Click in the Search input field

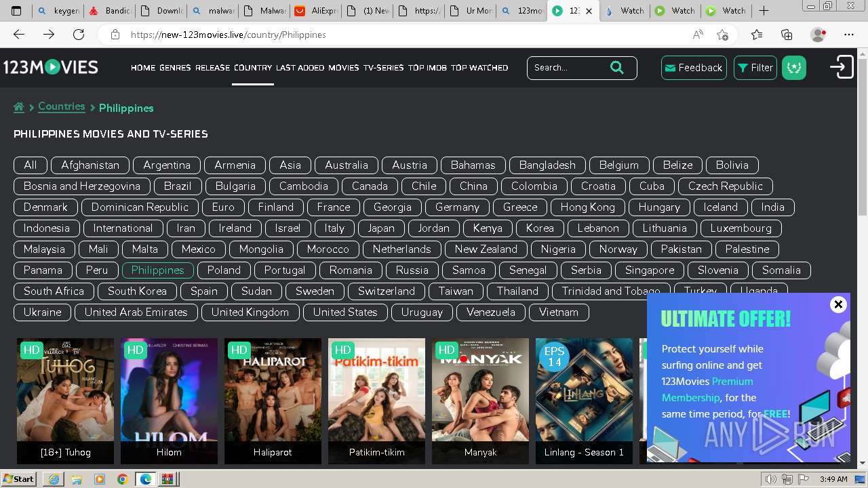(x=568, y=67)
